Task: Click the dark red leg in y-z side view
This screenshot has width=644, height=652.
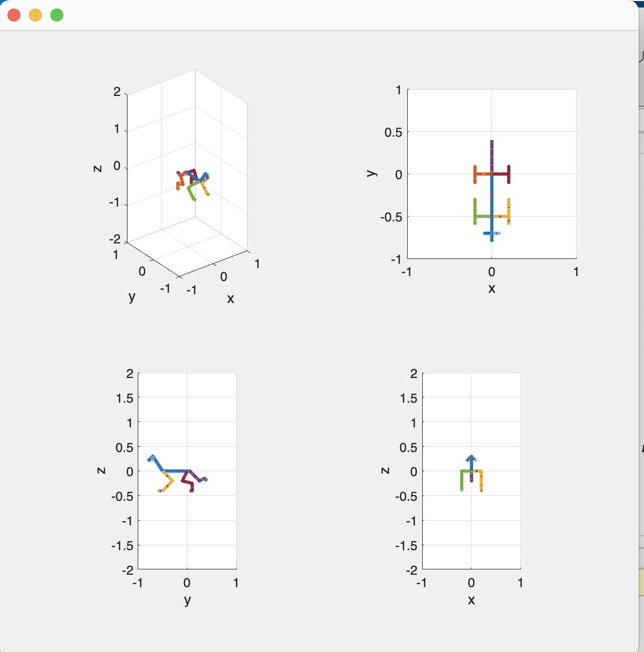Action: point(188,481)
